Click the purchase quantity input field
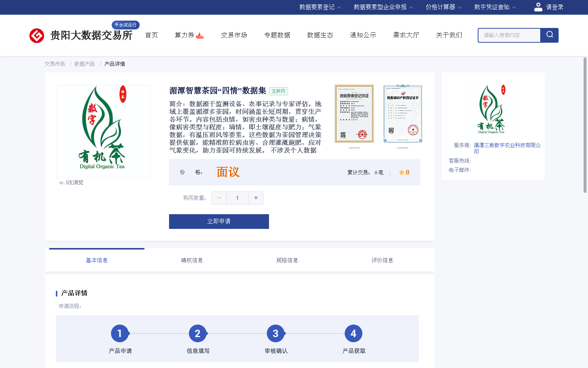Image resolution: width=588 pixels, height=368 pixels. click(x=237, y=198)
